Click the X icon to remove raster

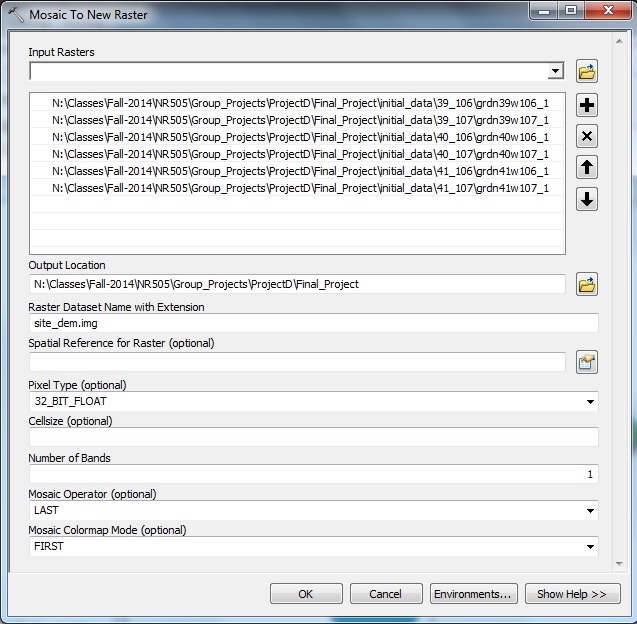click(587, 137)
